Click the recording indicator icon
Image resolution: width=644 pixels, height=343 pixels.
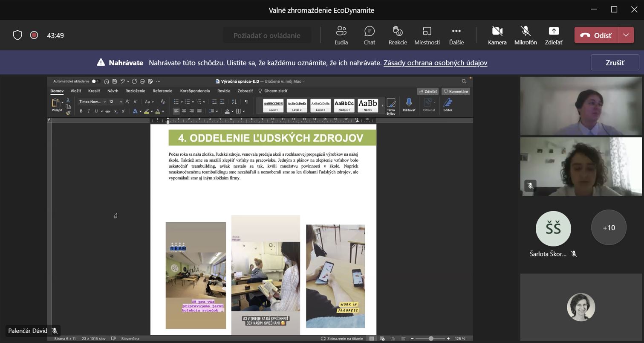(x=34, y=35)
